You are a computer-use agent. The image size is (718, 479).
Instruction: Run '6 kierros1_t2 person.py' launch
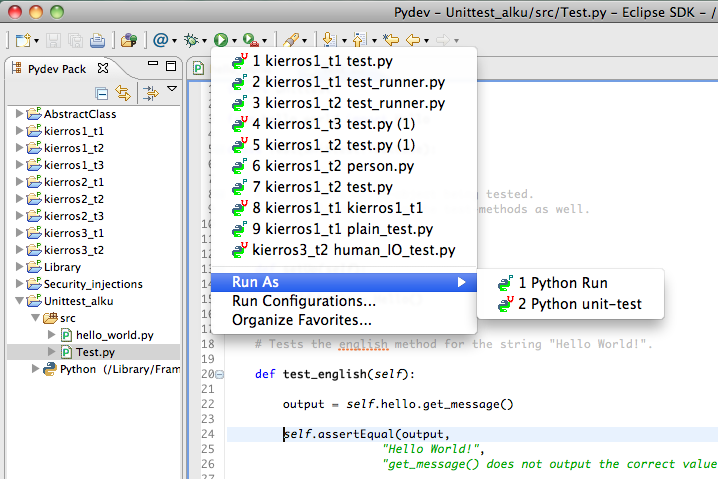click(x=343, y=166)
